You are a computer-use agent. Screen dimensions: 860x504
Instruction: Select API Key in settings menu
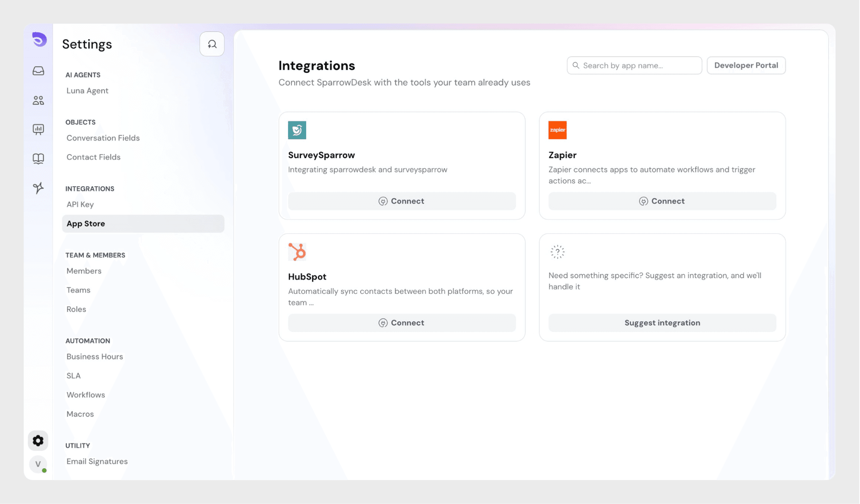point(80,204)
